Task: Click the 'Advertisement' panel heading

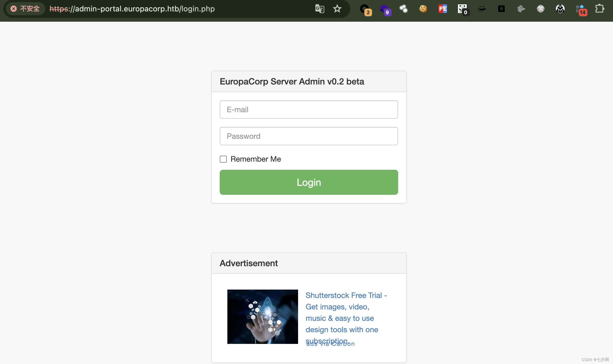Action: 249,263
